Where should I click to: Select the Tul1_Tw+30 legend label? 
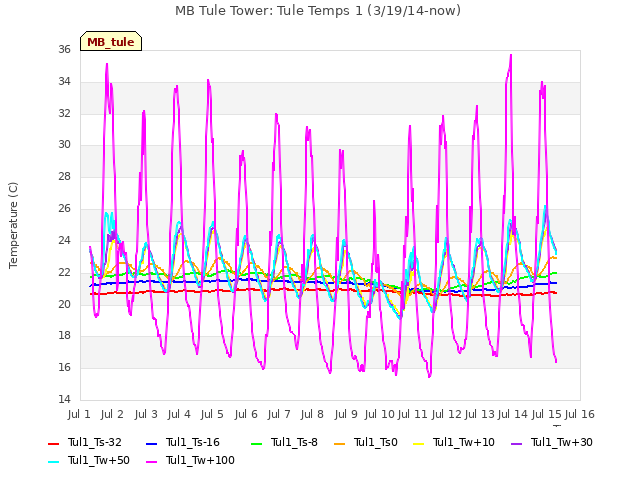(x=562, y=442)
